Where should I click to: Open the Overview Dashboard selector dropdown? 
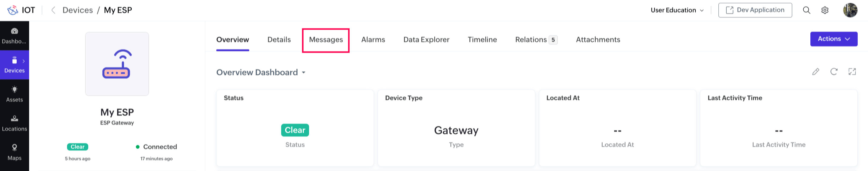(261, 72)
